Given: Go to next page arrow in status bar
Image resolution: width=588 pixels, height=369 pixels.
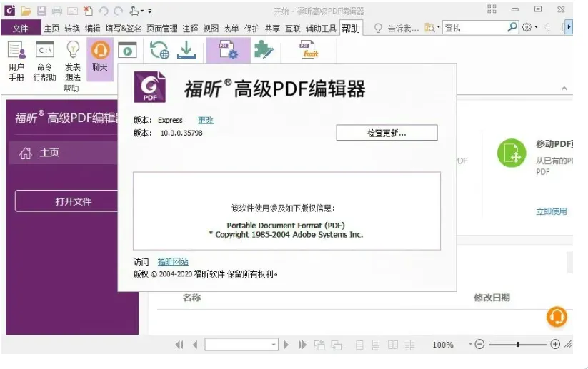Looking at the screenshot, I should pyautogui.click(x=286, y=345).
